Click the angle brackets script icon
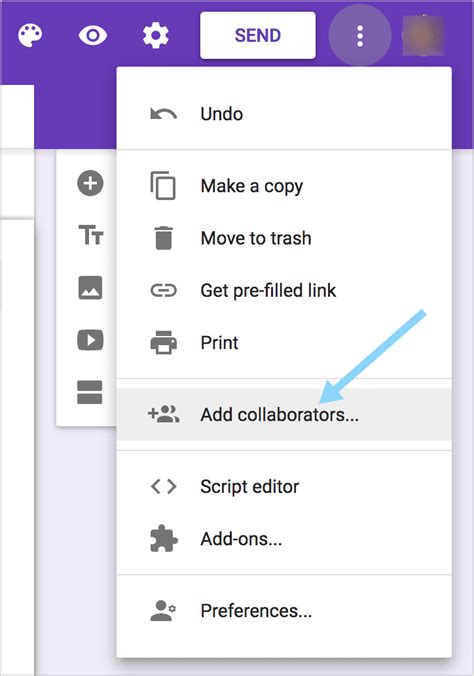The image size is (474, 676). pyautogui.click(x=163, y=487)
